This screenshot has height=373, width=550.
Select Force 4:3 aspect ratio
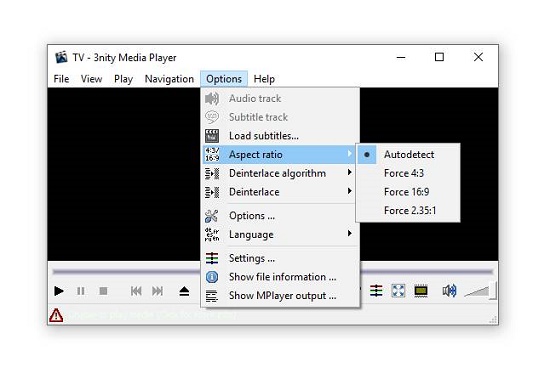408,173
